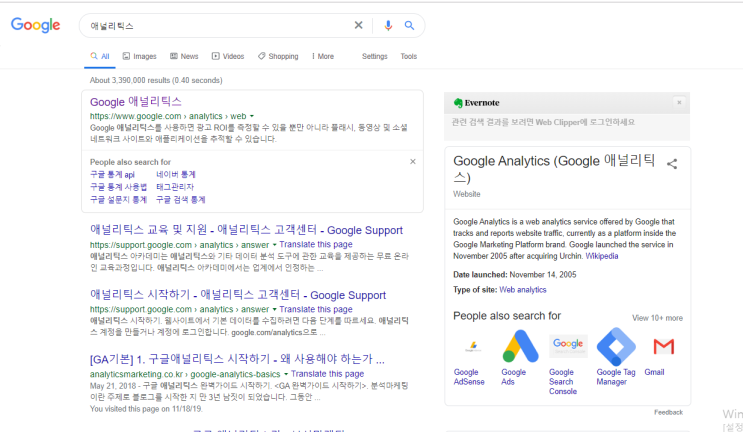Expand dropdown arrow beside google.com analytics web URL
This screenshot has width=743, height=432.
252,116
